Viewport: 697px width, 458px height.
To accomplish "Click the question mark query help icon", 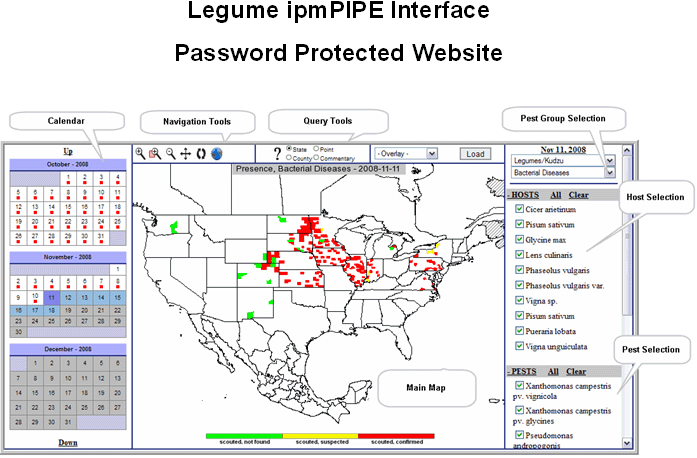I will [x=277, y=153].
